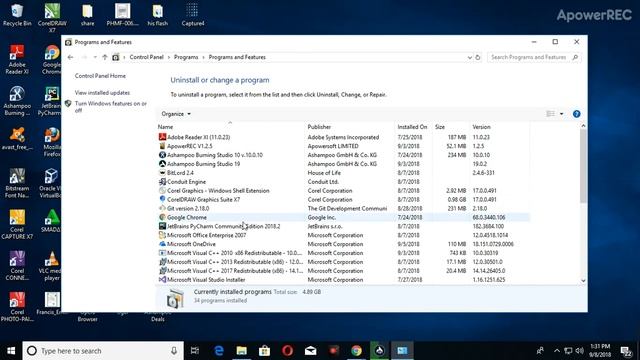Sort list by the Name column header
This screenshot has width=640, height=360.
coord(231,127)
